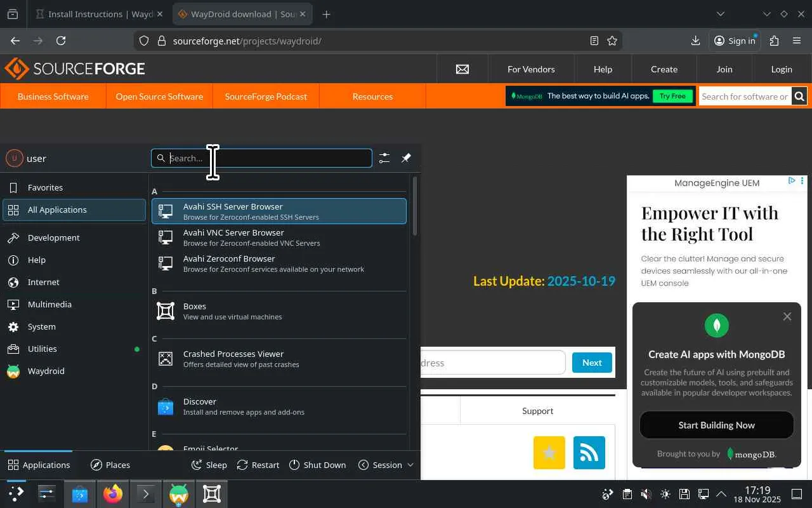Launch Avahi VNC Server Browser

pyautogui.click(x=278, y=237)
